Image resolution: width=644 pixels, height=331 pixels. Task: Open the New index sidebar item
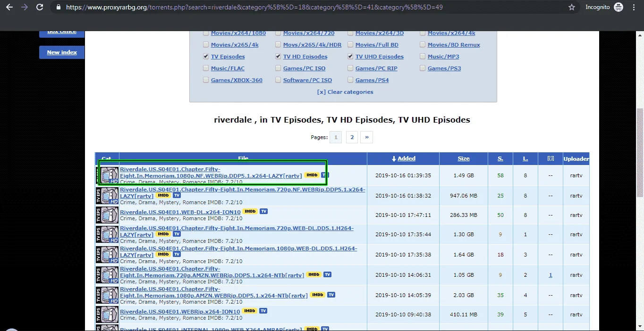click(x=62, y=52)
